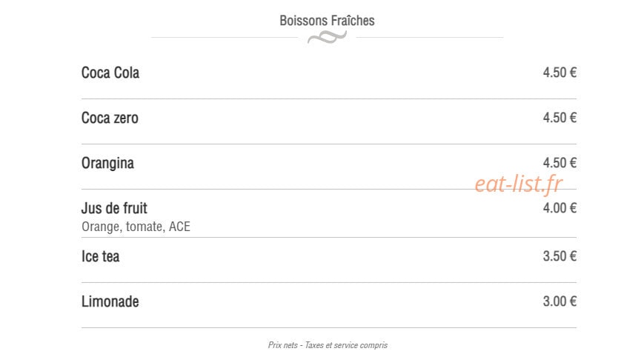Click the Coca zero price 4.50 €

(560, 118)
